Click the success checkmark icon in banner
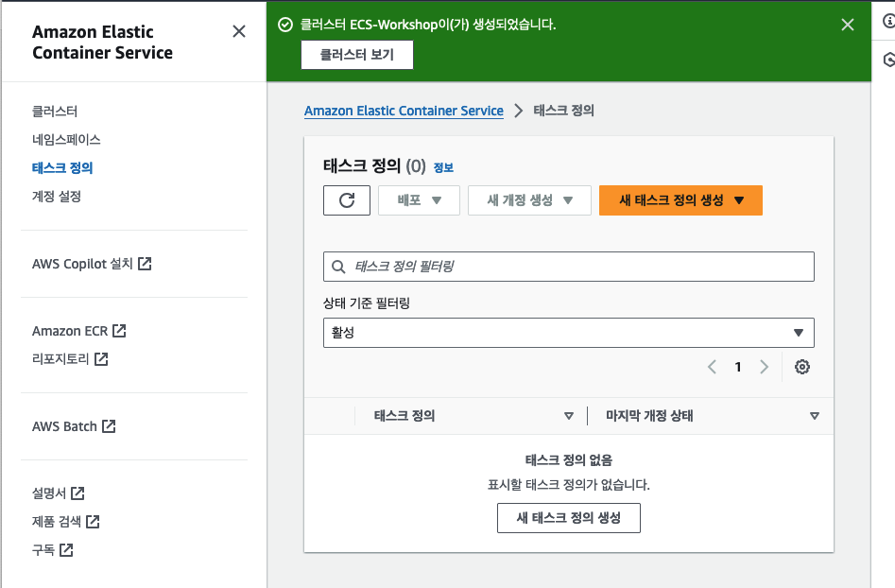 click(x=284, y=25)
